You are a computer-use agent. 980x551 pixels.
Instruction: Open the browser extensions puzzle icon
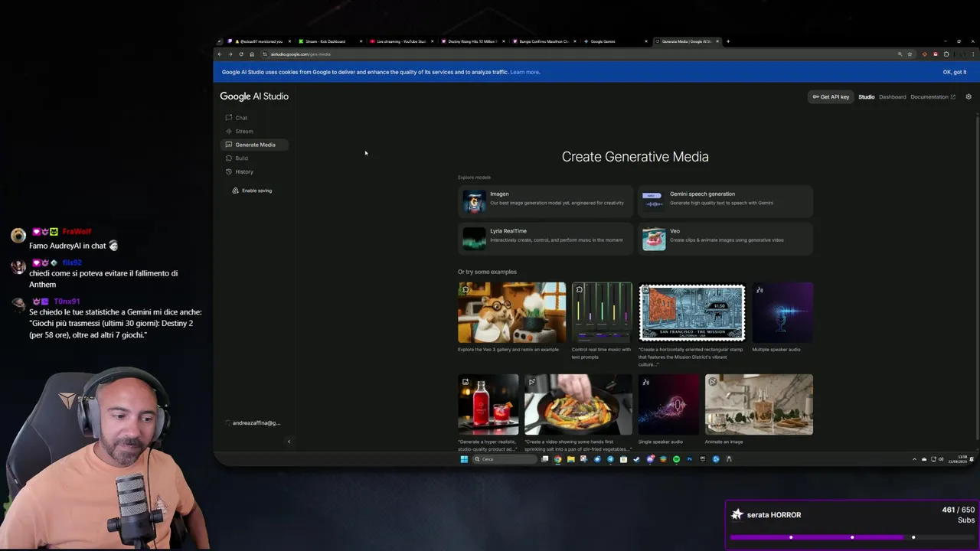946,54
